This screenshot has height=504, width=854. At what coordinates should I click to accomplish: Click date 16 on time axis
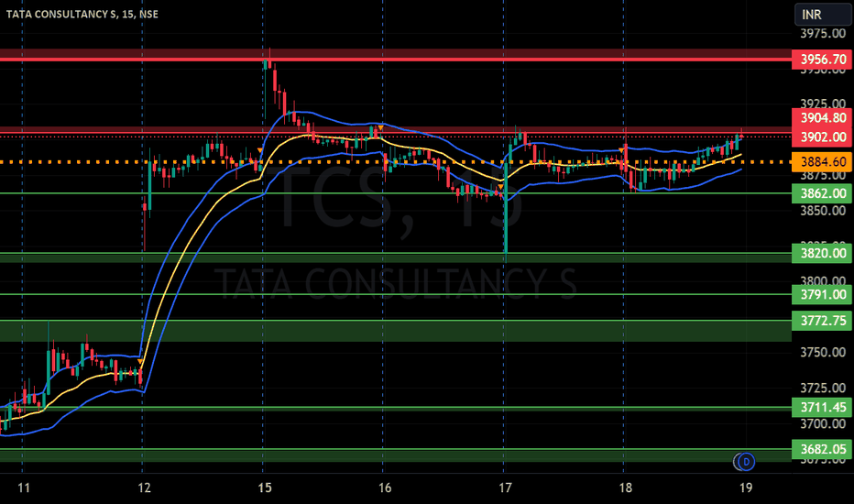(x=385, y=488)
